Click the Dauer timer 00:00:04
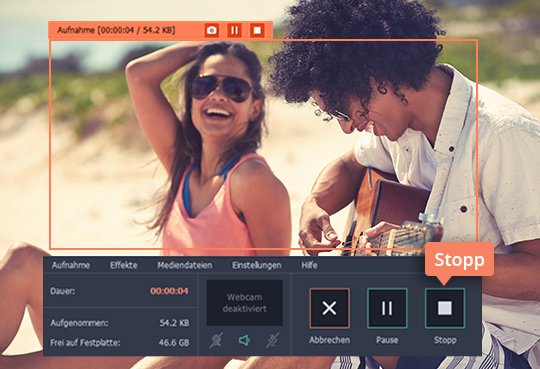540x369 pixels. [x=169, y=291]
